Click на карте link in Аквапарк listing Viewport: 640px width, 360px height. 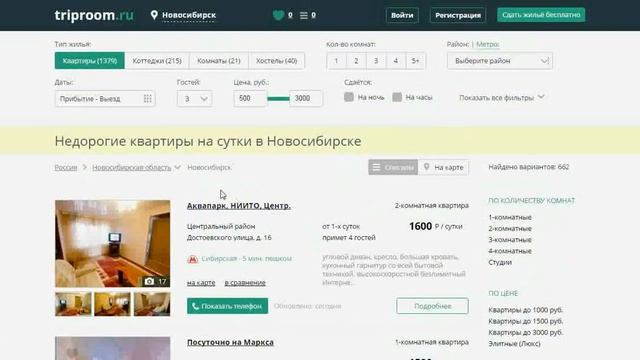pyautogui.click(x=201, y=282)
